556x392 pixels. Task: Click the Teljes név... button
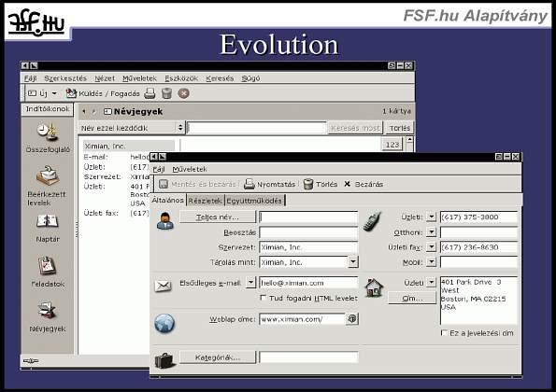pyautogui.click(x=218, y=217)
